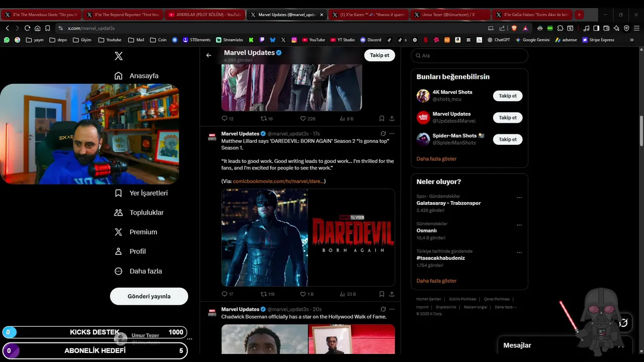
Task: Open Yer İşaretleri bookmarks page
Action: (x=141, y=193)
